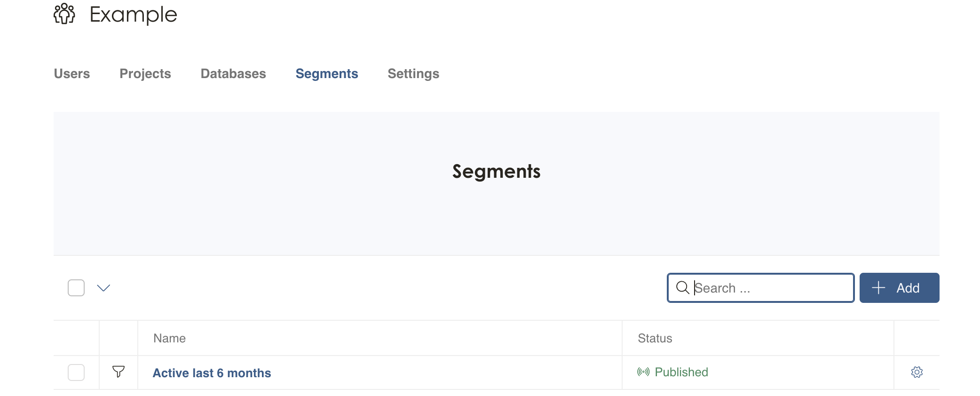Toggle the select-all checkbox above the table
Screen dimensions: 980x396
(76, 288)
